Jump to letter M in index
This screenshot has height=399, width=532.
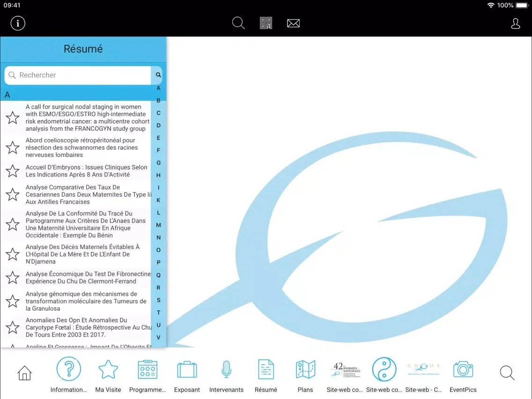[158, 225]
